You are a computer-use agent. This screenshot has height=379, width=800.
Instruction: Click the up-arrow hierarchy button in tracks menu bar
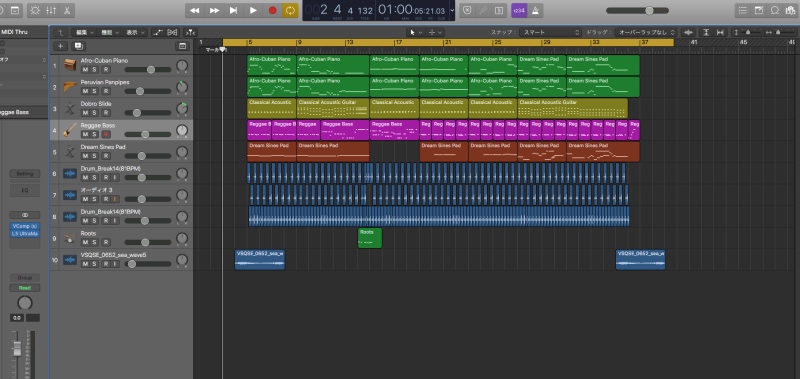tap(60, 32)
